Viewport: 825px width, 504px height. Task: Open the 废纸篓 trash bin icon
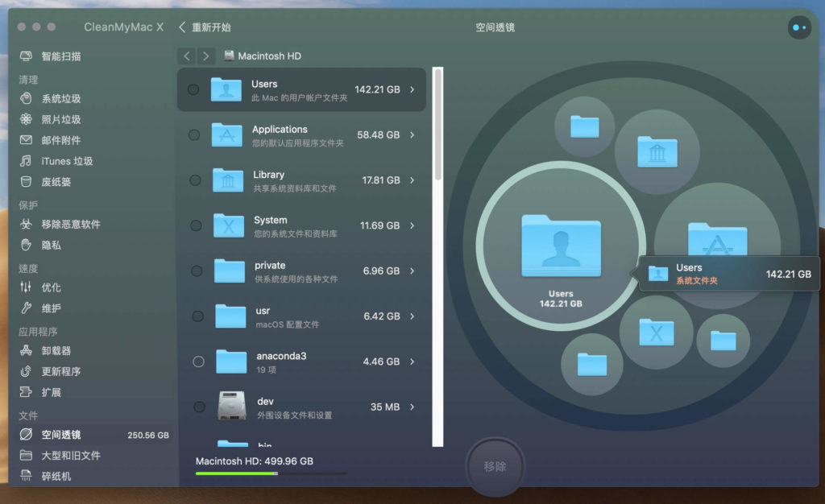[x=26, y=182]
